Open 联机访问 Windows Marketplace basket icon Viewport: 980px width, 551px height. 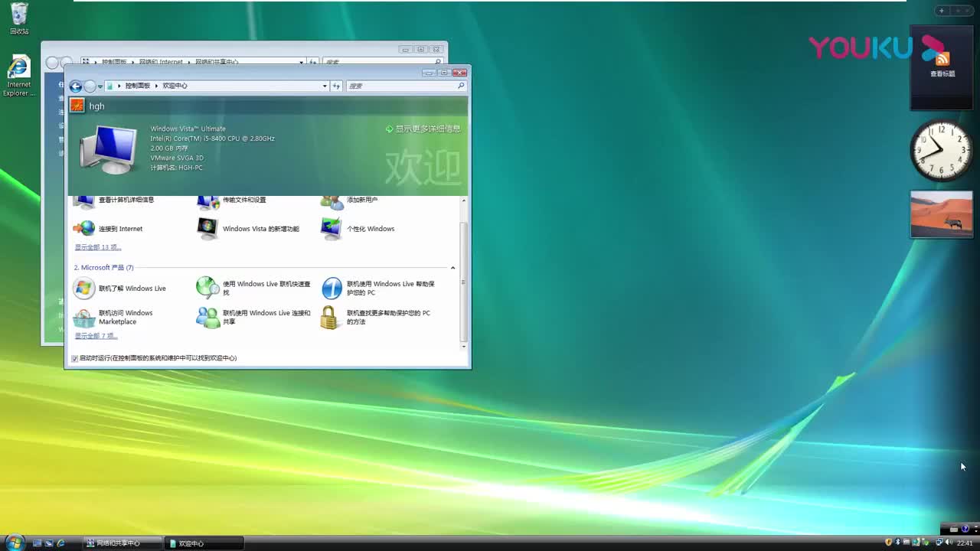pyautogui.click(x=84, y=318)
